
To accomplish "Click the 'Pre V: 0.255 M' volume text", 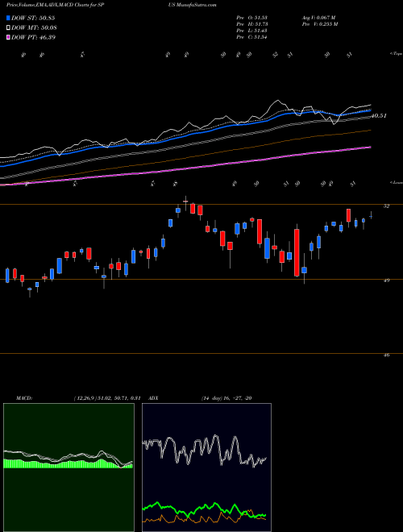I will 319,24.
